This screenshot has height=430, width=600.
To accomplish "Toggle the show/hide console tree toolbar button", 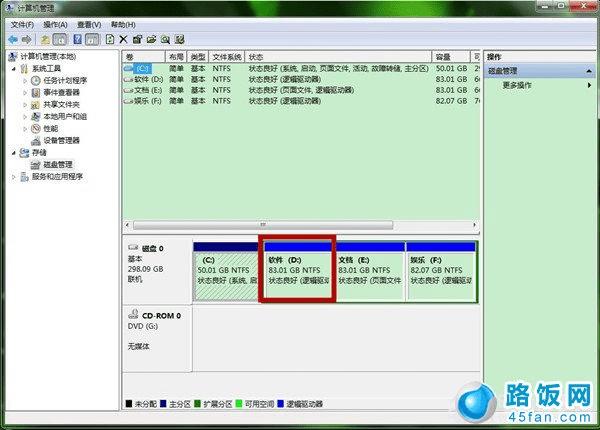I will 60,39.
